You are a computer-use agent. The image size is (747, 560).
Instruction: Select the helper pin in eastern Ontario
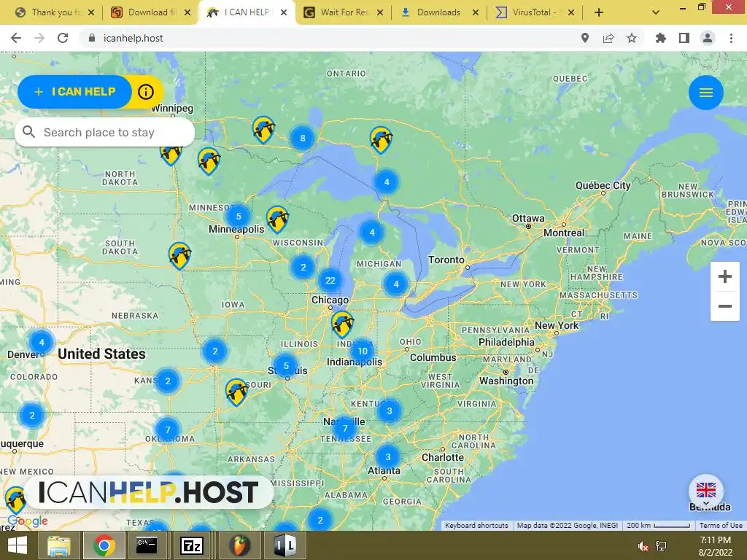[381, 139]
